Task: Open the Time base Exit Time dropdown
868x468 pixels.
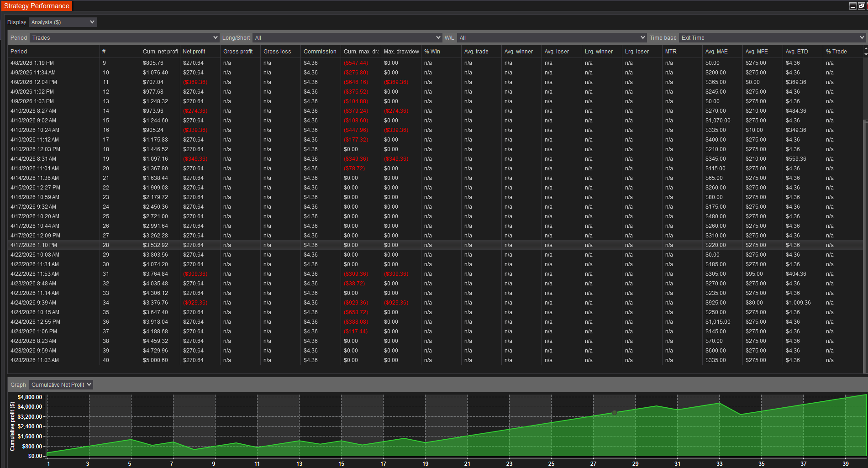Action: [772, 38]
